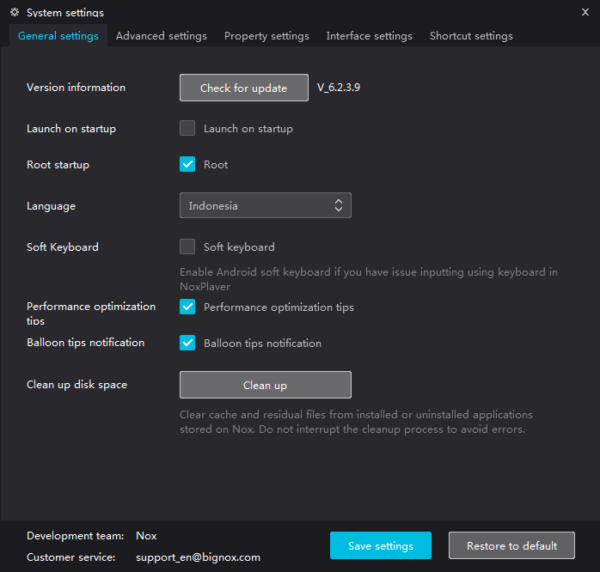Image resolution: width=600 pixels, height=572 pixels.
Task: Close the System settings window
Action: (585, 12)
